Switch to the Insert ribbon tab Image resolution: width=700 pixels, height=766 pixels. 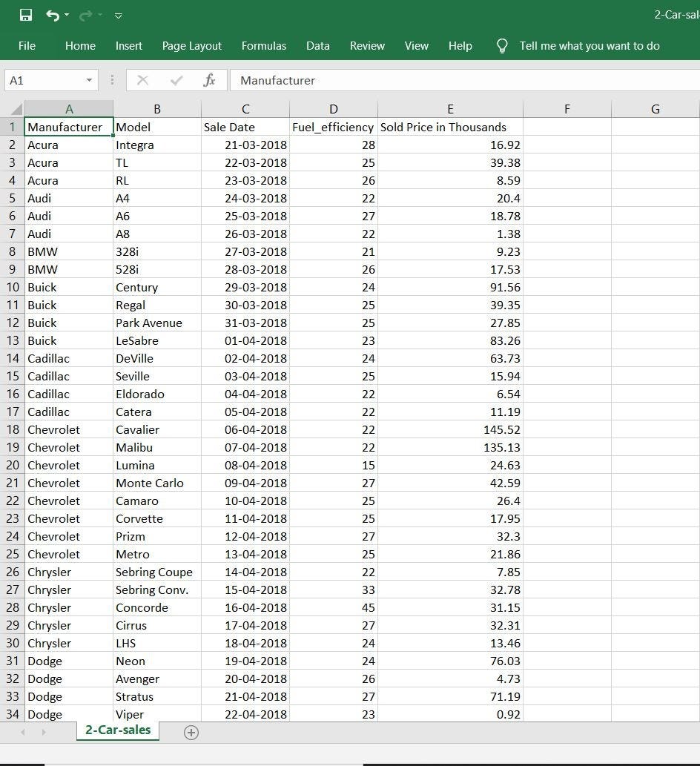(129, 46)
